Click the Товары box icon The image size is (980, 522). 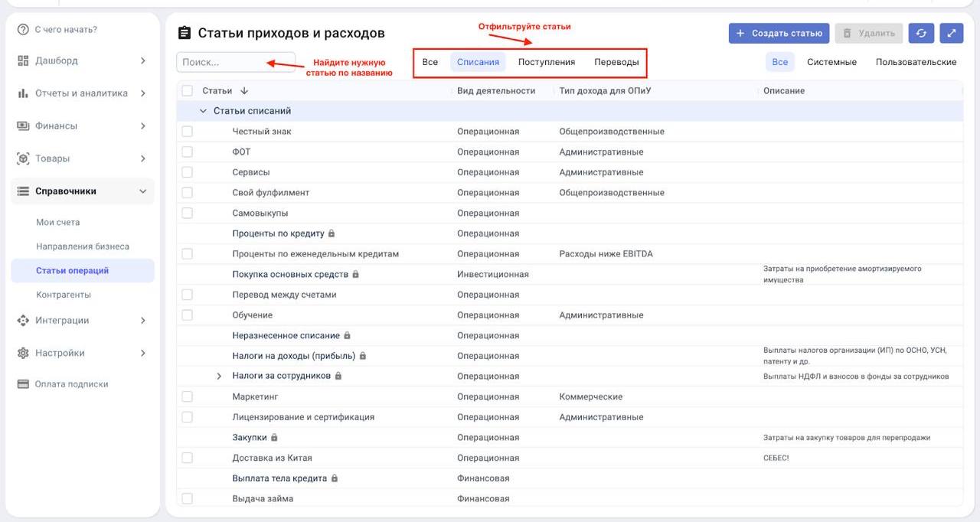pyautogui.click(x=23, y=158)
